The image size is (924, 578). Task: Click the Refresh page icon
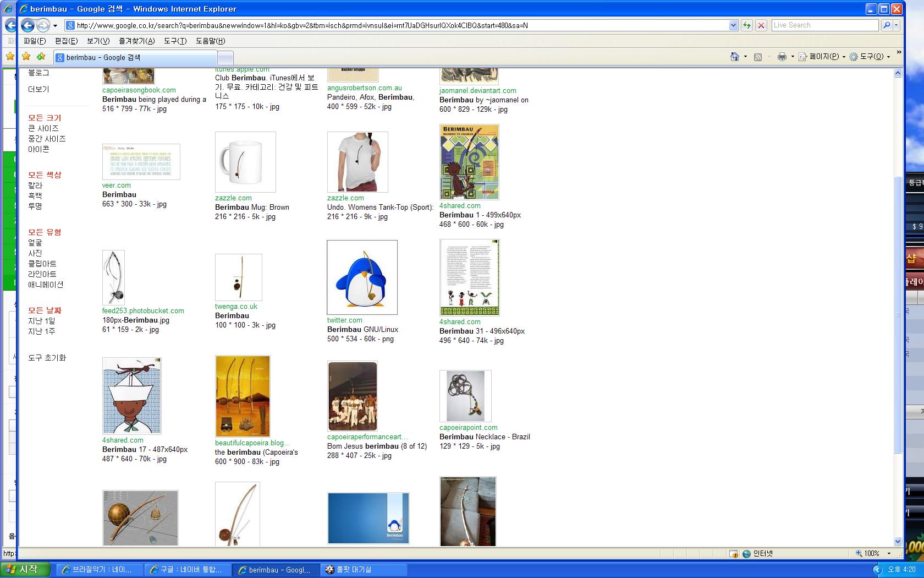746,25
